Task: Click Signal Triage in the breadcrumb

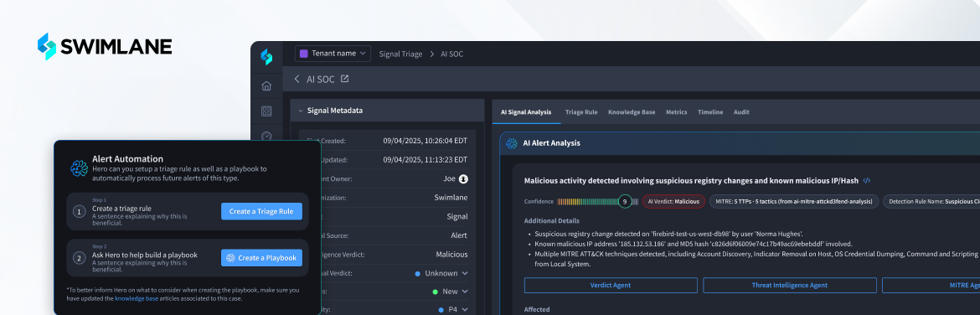Action: [400, 54]
